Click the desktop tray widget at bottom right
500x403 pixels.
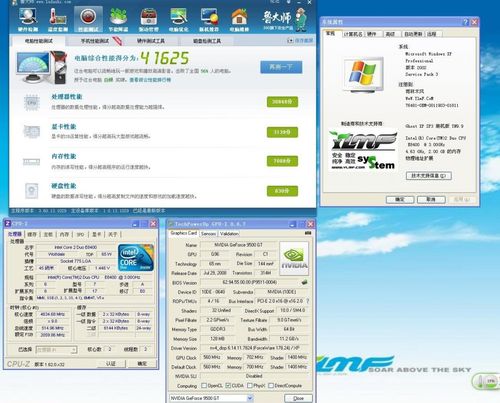click(x=487, y=381)
